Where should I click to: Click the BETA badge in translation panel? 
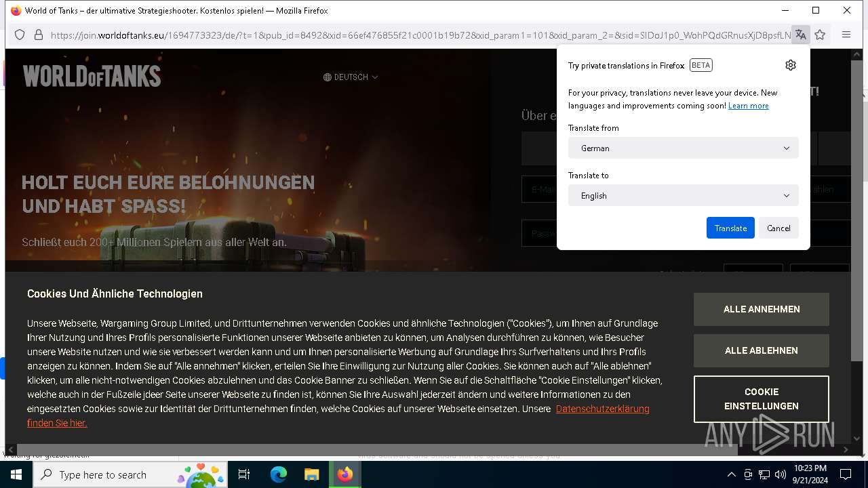[x=701, y=65]
